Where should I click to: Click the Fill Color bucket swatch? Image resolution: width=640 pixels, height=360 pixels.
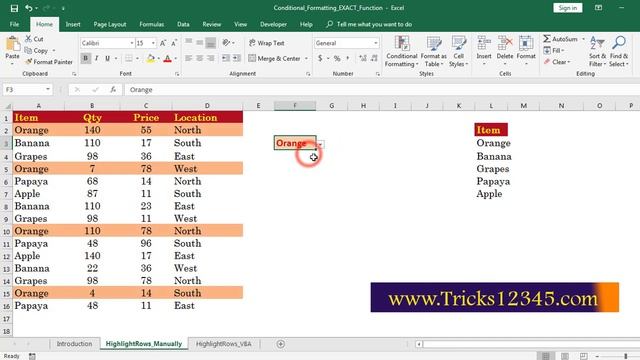(x=150, y=59)
